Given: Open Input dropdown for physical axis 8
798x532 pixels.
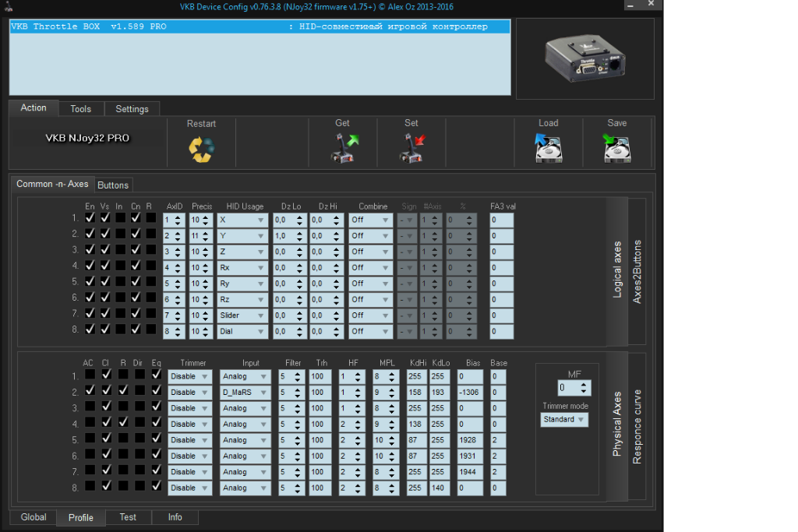Looking at the screenshot, I should (245, 488).
